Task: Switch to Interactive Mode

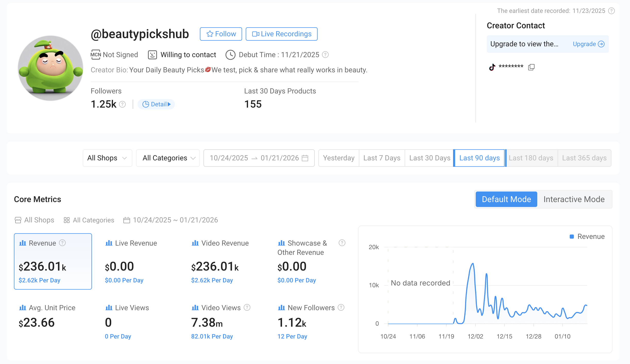Action: click(574, 199)
